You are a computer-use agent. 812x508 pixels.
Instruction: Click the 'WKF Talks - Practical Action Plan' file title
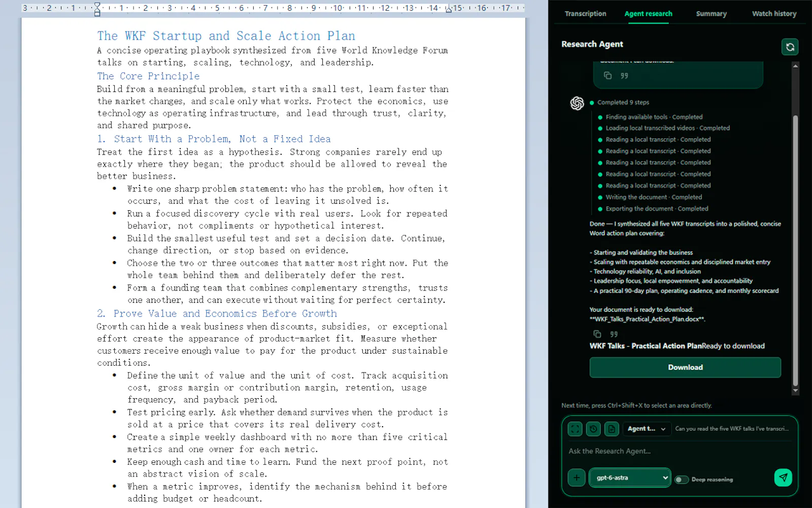pyautogui.click(x=646, y=346)
